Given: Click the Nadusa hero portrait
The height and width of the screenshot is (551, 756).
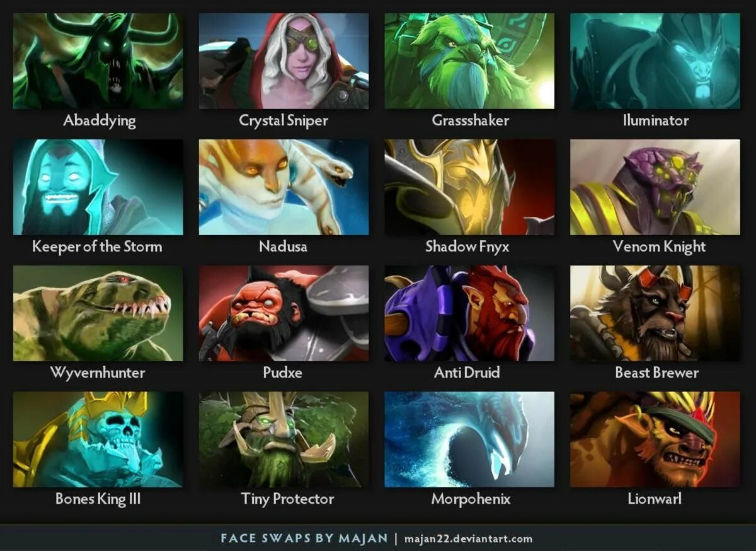Looking at the screenshot, I should [x=283, y=187].
